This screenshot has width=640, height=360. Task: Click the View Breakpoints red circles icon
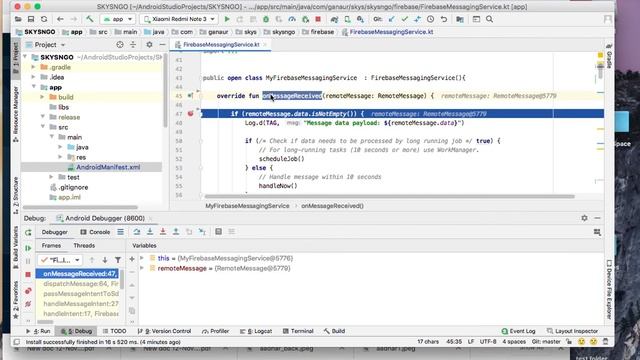(x=28, y=291)
